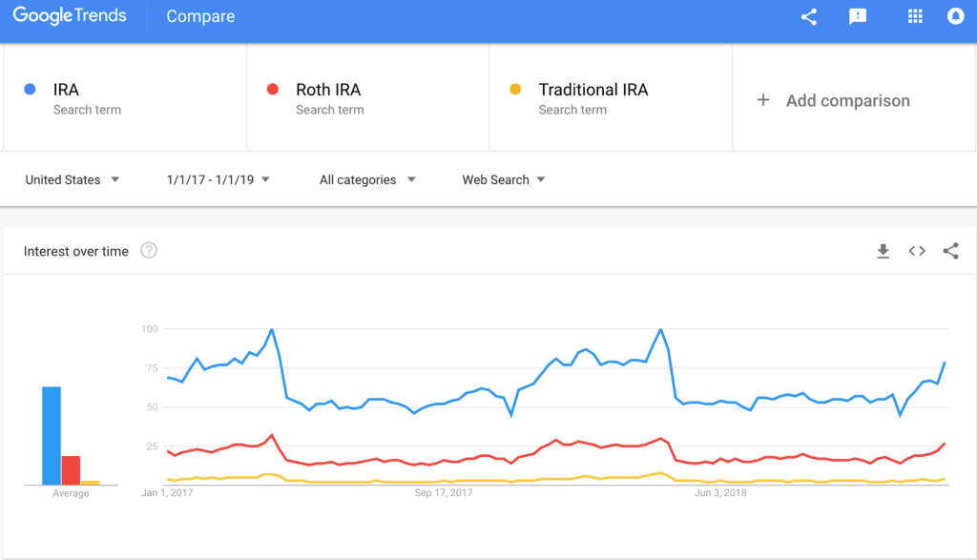This screenshot has width=977, height=560.
Task: Expand the United States region dropdown
Action: click(x=73, y=180)
